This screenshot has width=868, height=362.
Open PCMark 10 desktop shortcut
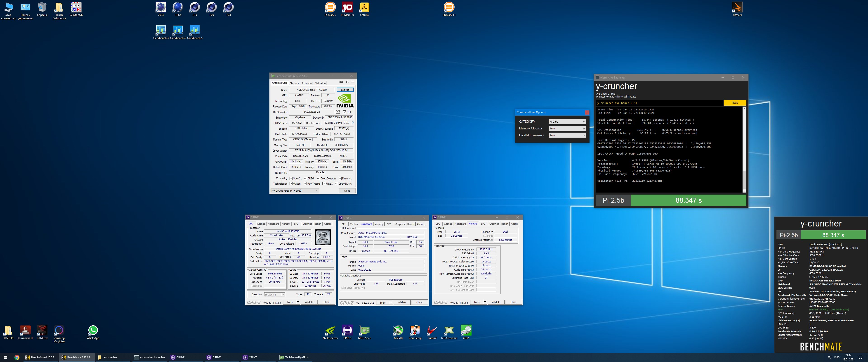click(347, 9)
